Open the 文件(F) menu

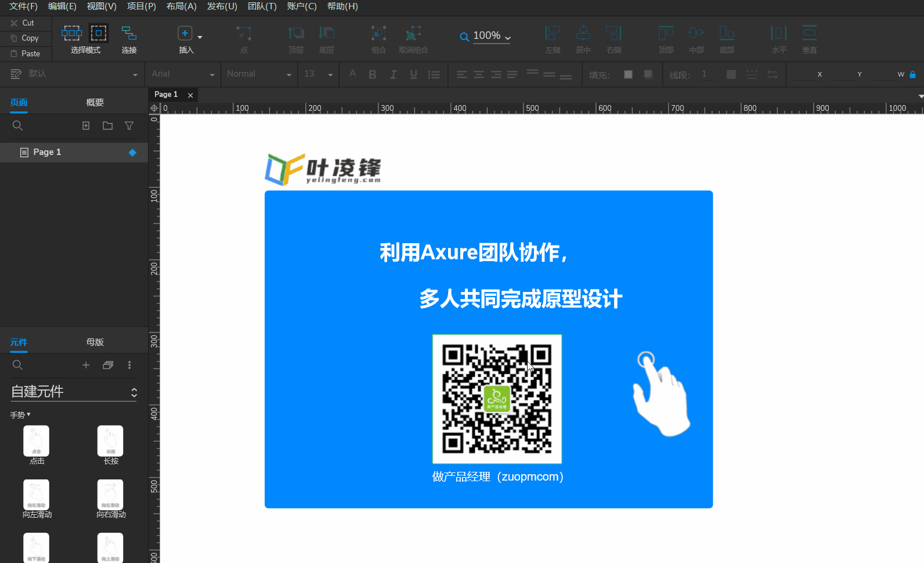23,6
